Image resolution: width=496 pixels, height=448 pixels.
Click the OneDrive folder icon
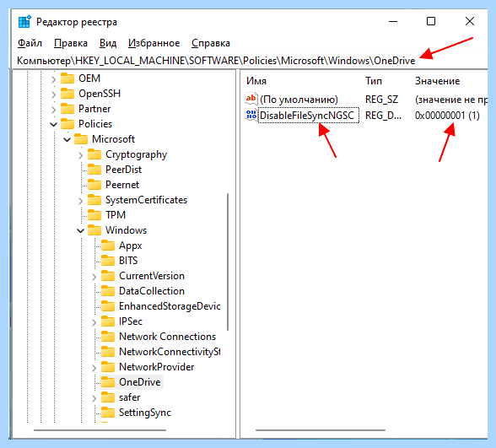pos(108,382)
